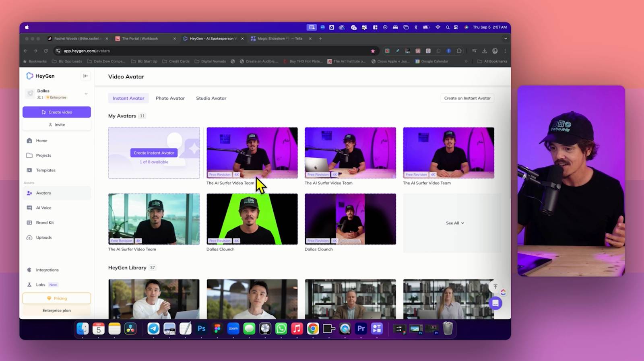Open The Art Institute bookmark
644x361 pixels.
(346, 62)
